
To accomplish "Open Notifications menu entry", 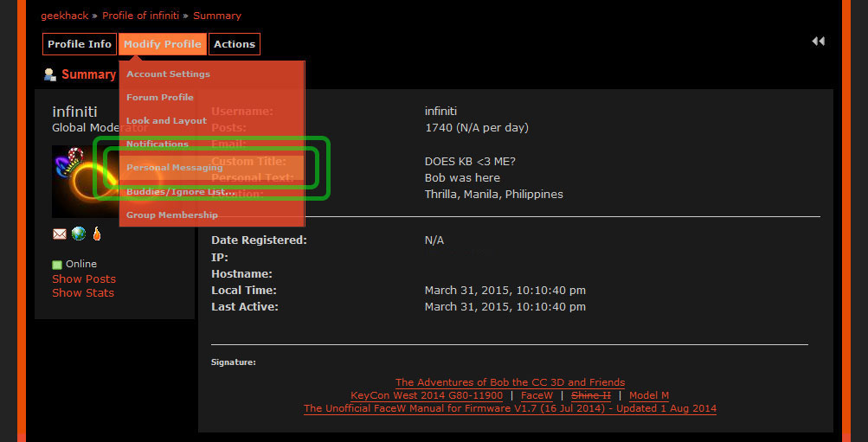I will (158, 144).
